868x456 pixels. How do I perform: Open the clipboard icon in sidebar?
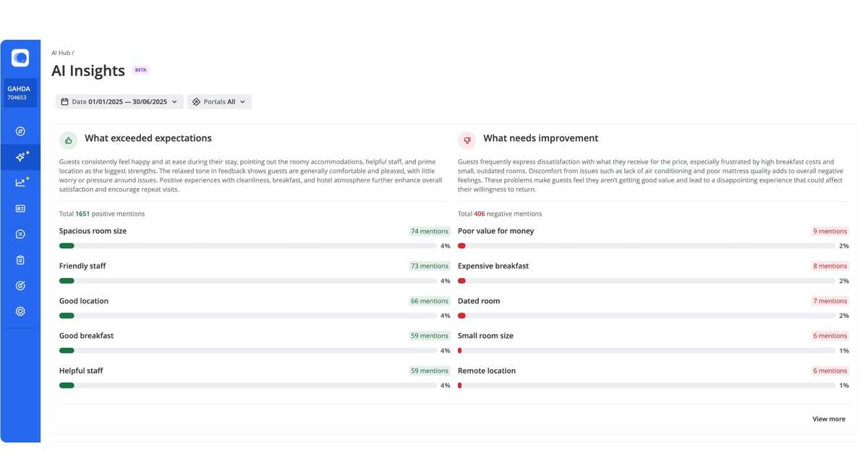[20, 260]
